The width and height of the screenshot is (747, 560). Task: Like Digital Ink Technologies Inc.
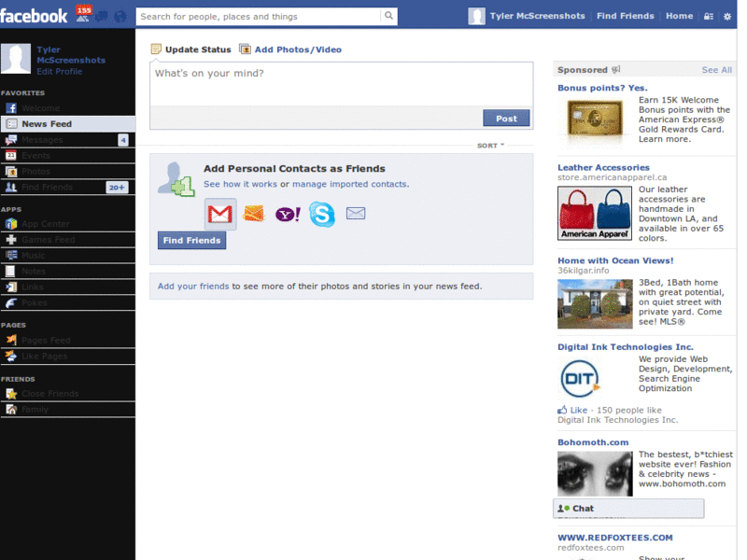point(572,410)
